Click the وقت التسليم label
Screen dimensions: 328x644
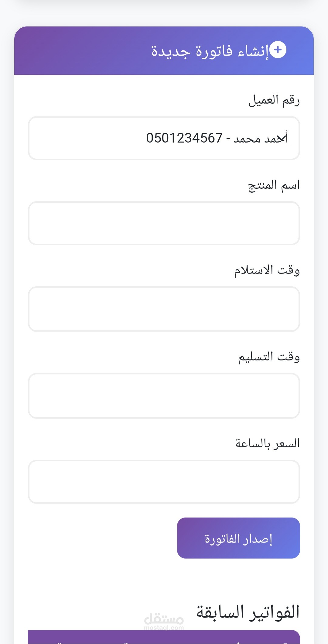tap(268, 356)
